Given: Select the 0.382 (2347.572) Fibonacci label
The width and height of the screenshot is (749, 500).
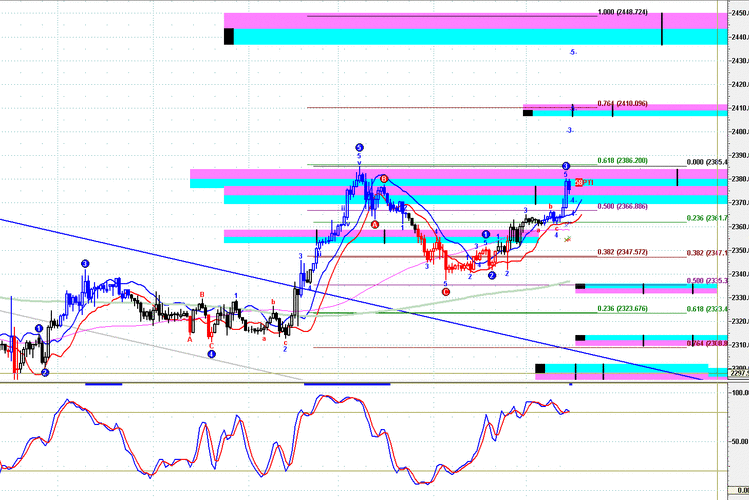Looking at the screenshot, I should pyautogui.click(x=622, y=252).
